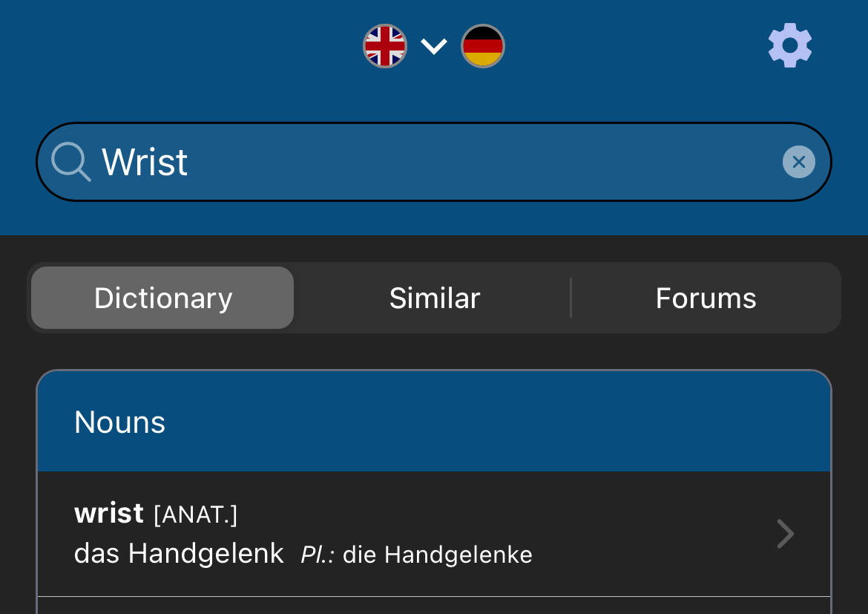This screenshot has width=868, height=614.
Task: Click the blue header area left of the flags
Action: (x=185, y=46)
